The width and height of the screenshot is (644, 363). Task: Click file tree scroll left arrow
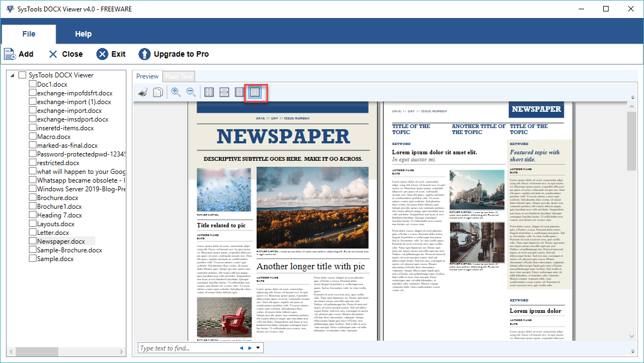11,352
